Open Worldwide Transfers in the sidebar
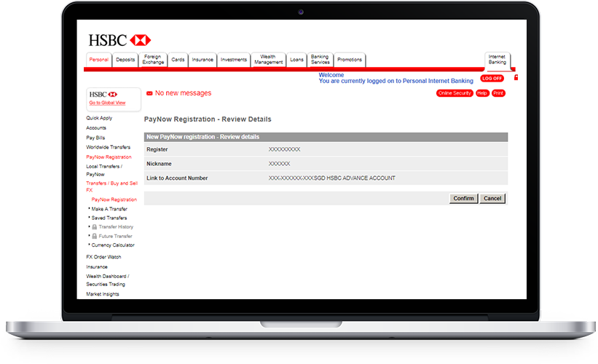Screen dimensions: 598x364 [109, 147]
